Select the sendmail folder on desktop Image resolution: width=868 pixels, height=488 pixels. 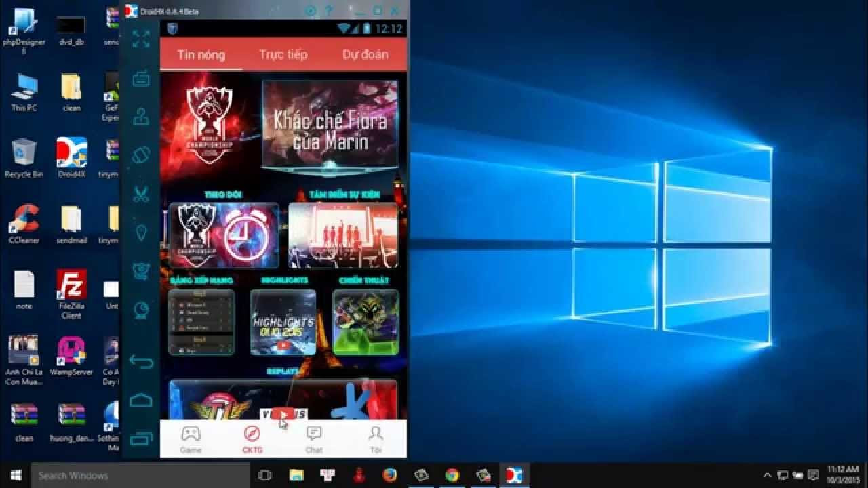click(x=71, y=224)
